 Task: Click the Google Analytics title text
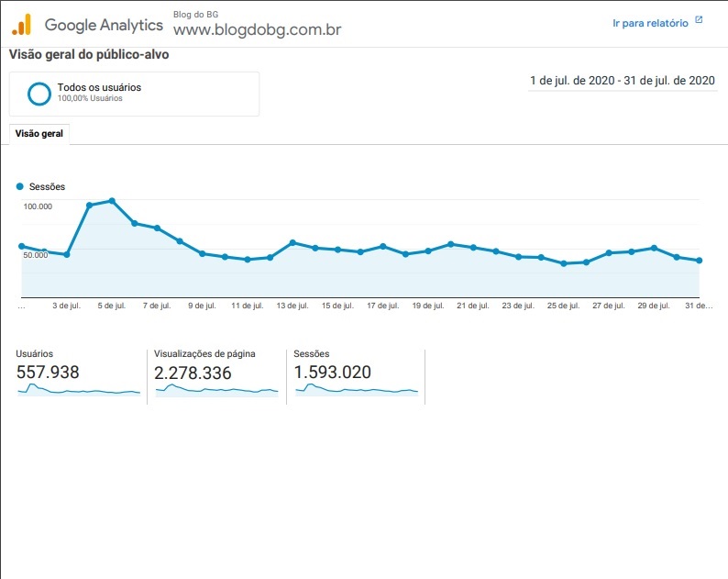coord(104,25)
